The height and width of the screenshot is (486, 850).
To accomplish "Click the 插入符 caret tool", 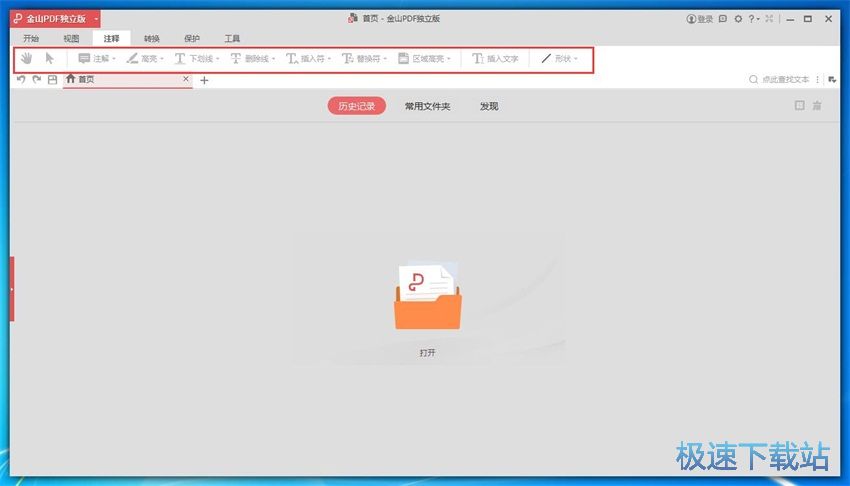I will pos(308,59).
